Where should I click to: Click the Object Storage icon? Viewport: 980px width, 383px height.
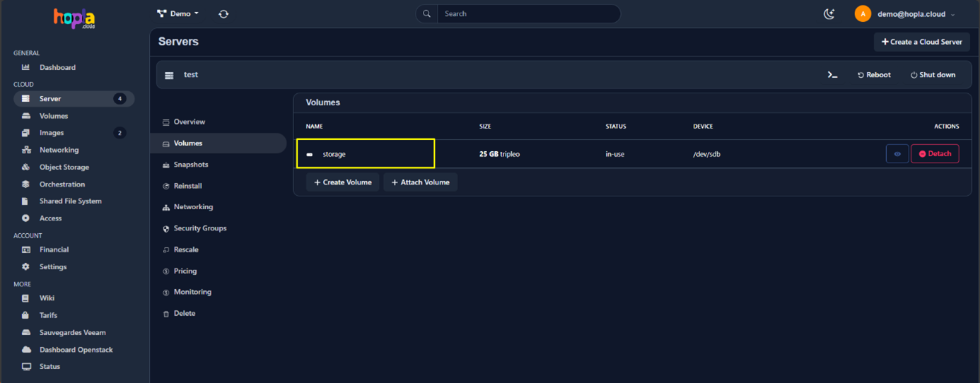(26, 167)
